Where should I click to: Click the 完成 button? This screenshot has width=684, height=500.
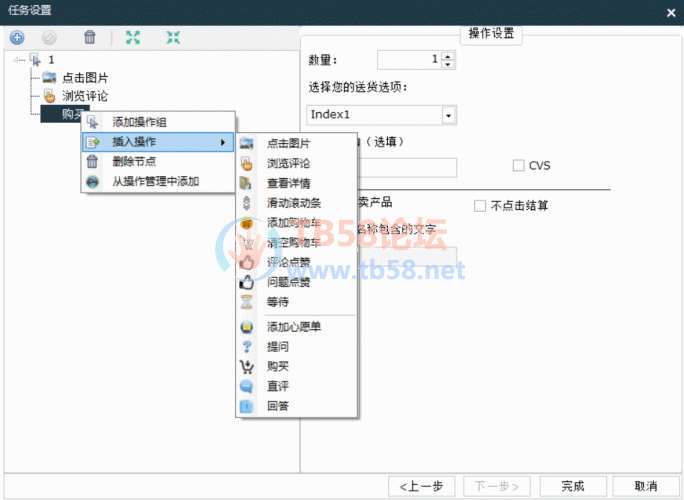pyautogui.click(x=573, y=486)
